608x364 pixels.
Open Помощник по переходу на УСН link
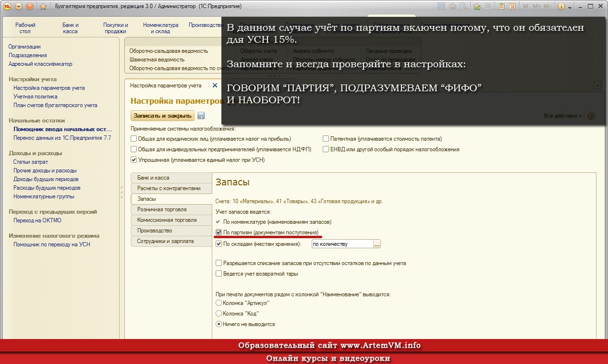pos(52,244)
